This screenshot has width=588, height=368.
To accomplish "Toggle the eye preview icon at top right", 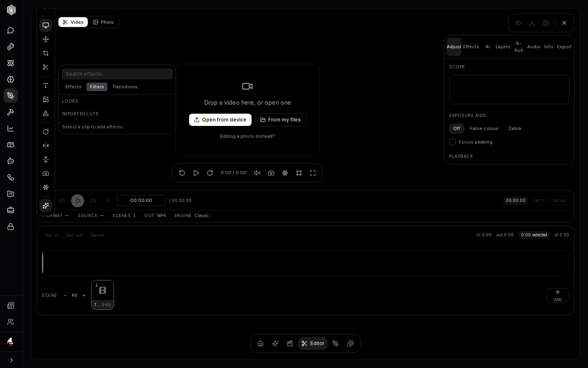I will click(518, 23).
